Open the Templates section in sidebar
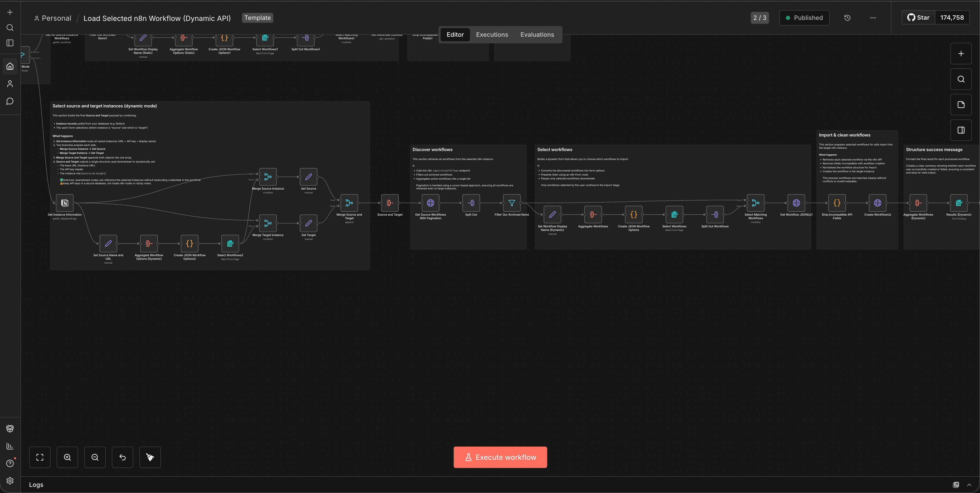The height and width of the screenshot is (493, 980). click(x=9, y=428)
